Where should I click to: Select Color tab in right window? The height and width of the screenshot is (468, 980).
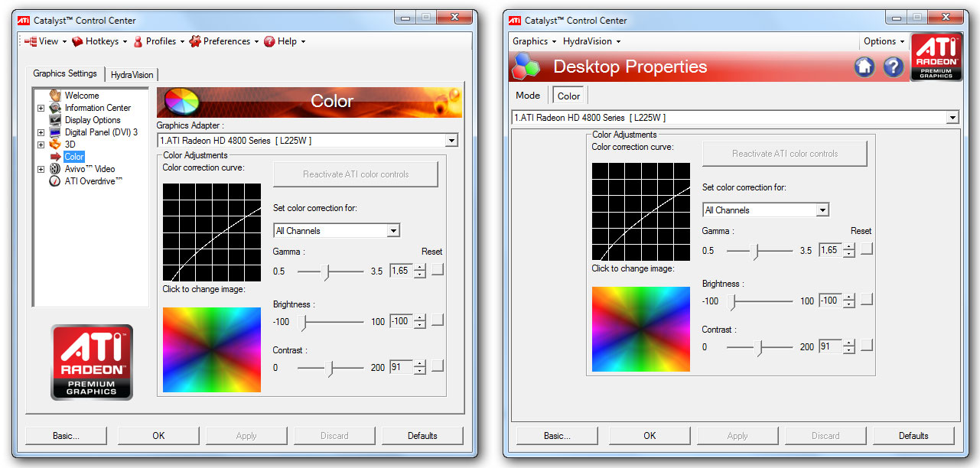coord(568,96)
